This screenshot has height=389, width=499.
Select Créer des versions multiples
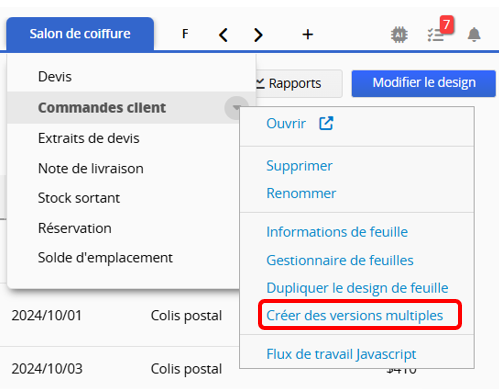(355, 315)
